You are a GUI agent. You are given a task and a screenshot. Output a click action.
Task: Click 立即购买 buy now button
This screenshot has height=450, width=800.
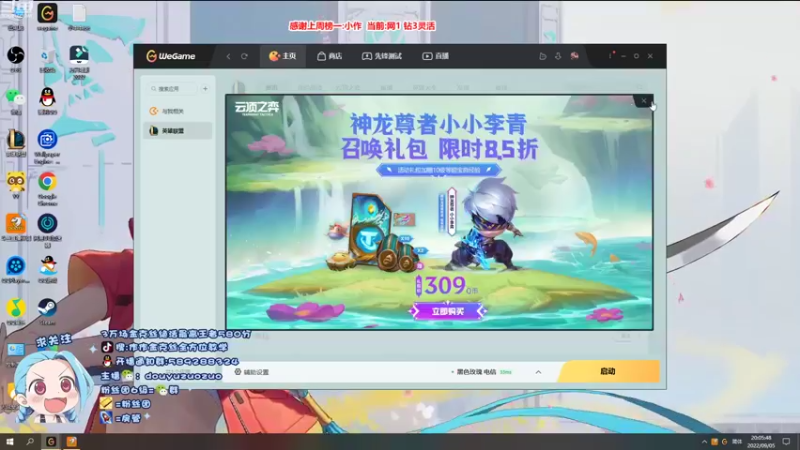tap(447, 311)
